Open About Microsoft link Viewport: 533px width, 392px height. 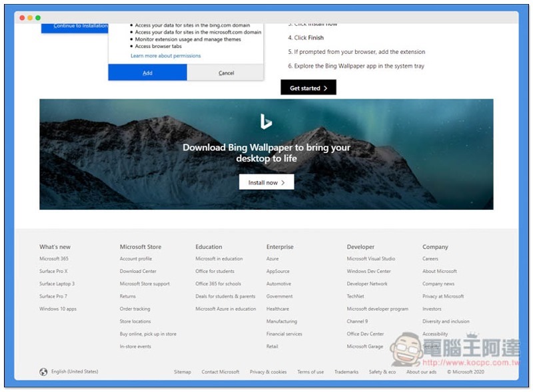click(440, 271)
